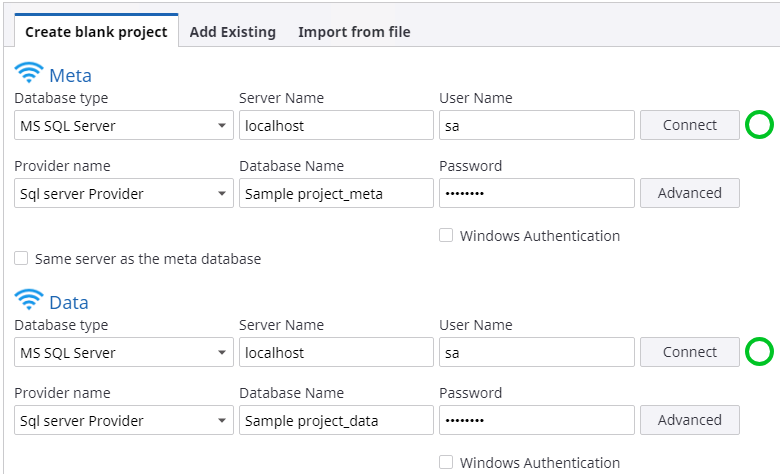
Task: Click Connect button in Meta section
Action: 689,125
